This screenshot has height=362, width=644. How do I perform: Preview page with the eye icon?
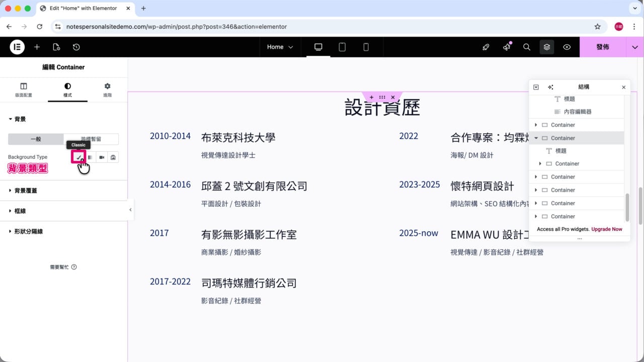click(x=567, y=47)
